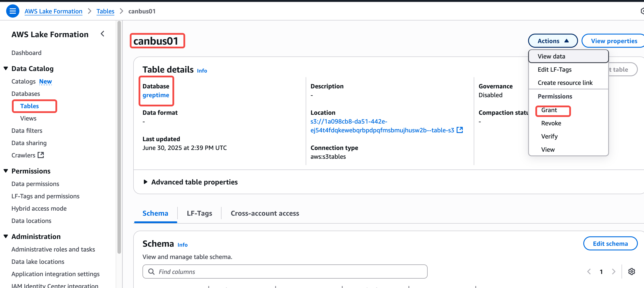Open the Cross-account access tab
The width and height of the screenshot is (644, 288).
point(265,213)
